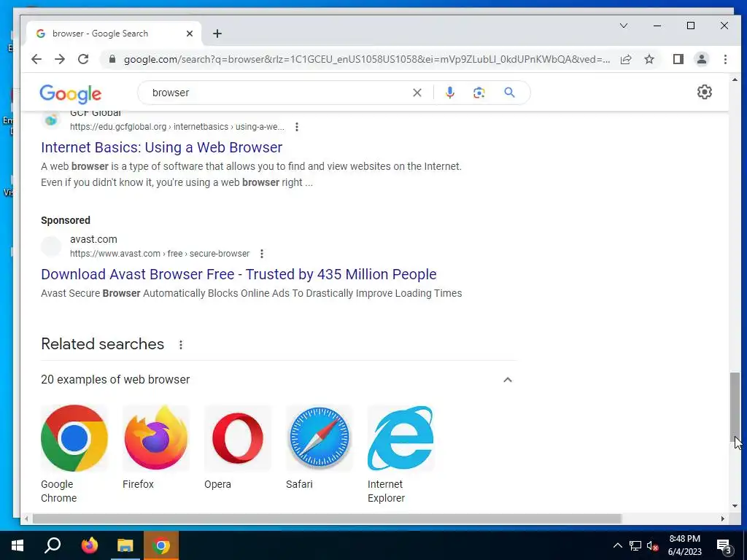Clear the search box text
747x560 pixels.
(x=417, y=93)
